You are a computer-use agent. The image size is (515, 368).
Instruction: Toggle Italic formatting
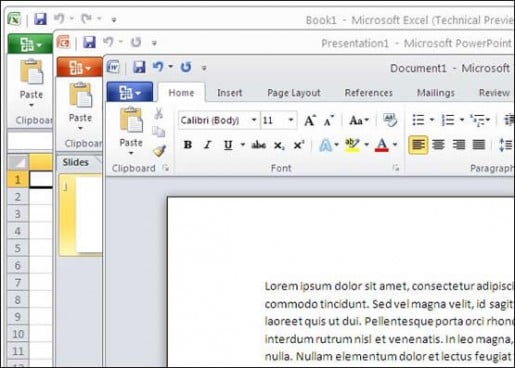click(x=208, y=145)
